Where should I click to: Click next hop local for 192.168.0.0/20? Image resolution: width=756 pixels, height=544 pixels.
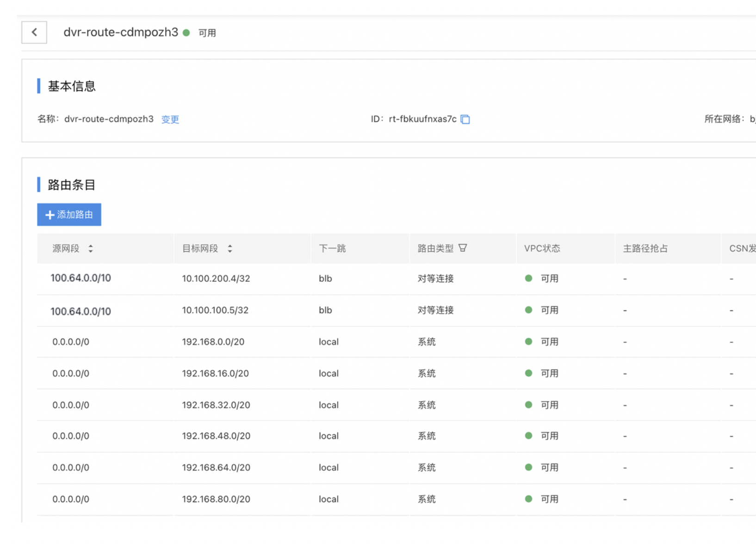(x=328, y=342)
